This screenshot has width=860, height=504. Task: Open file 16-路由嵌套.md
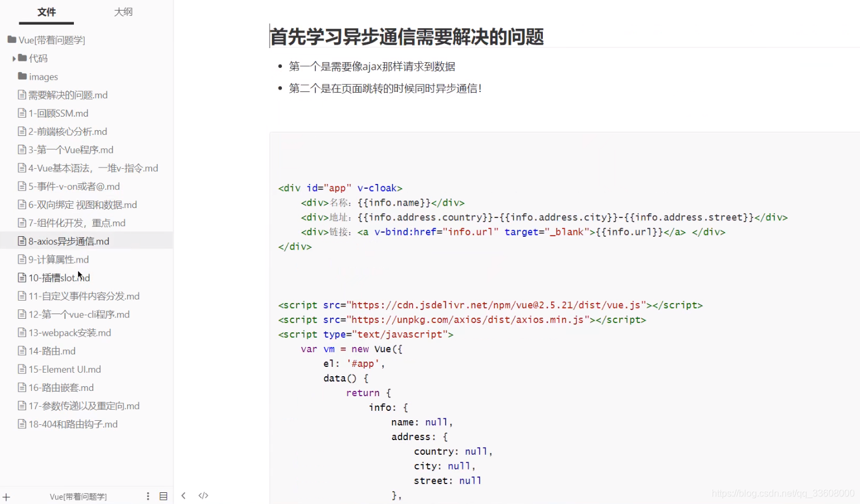pos(61,387)
